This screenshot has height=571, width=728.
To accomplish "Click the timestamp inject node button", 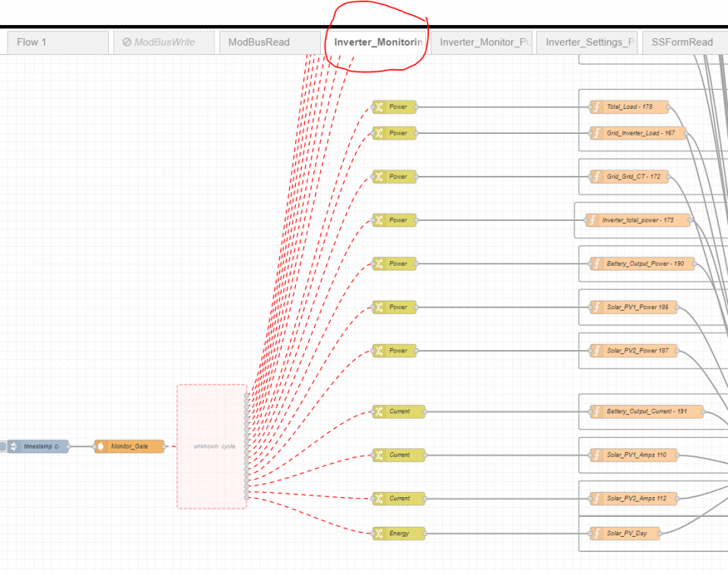I will click(x=2, y=446).
